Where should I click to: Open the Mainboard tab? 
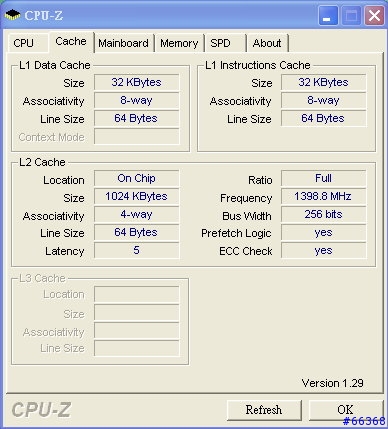(123, 43)
